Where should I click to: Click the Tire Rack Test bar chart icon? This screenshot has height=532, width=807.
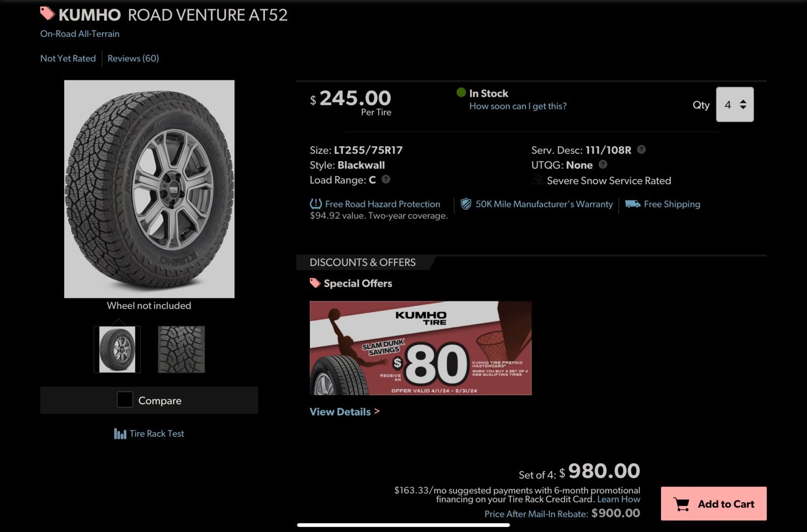tap(120, 434)
